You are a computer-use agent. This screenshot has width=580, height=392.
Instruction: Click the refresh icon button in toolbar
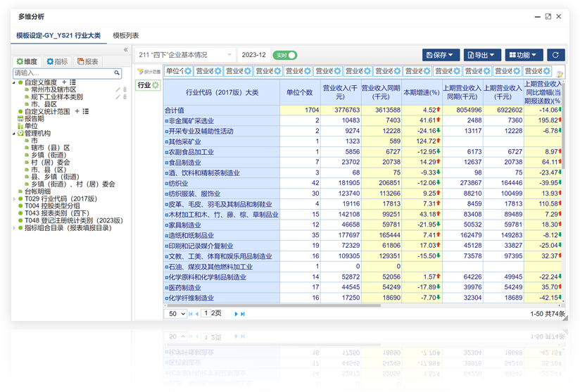(x=556, y=55)
